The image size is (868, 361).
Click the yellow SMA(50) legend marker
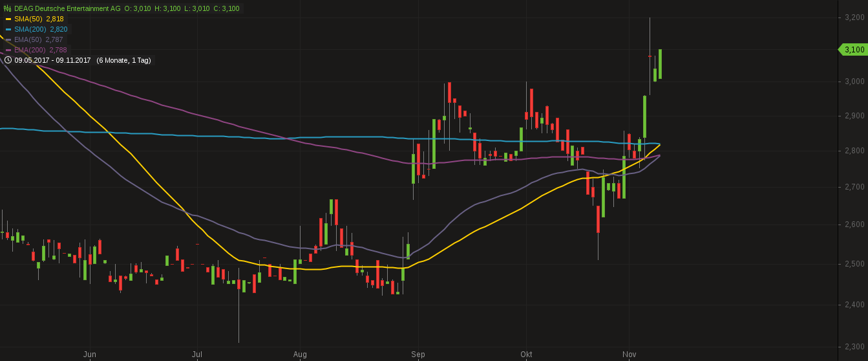[8, 19]
